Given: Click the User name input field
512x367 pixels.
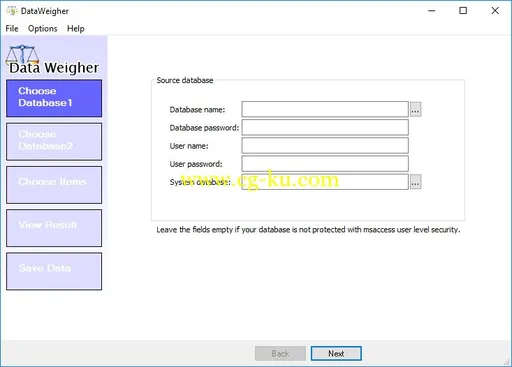Looking at the screenshot, I should (x=325, y=146).
